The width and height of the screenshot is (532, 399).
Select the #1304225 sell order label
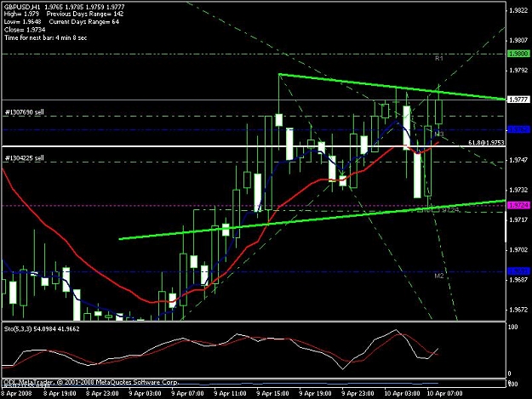tap(25, 158)
